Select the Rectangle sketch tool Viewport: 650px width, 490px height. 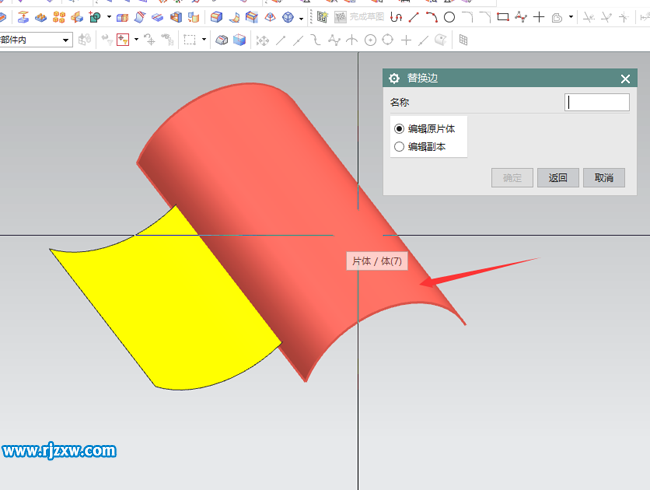coord(503,17)
